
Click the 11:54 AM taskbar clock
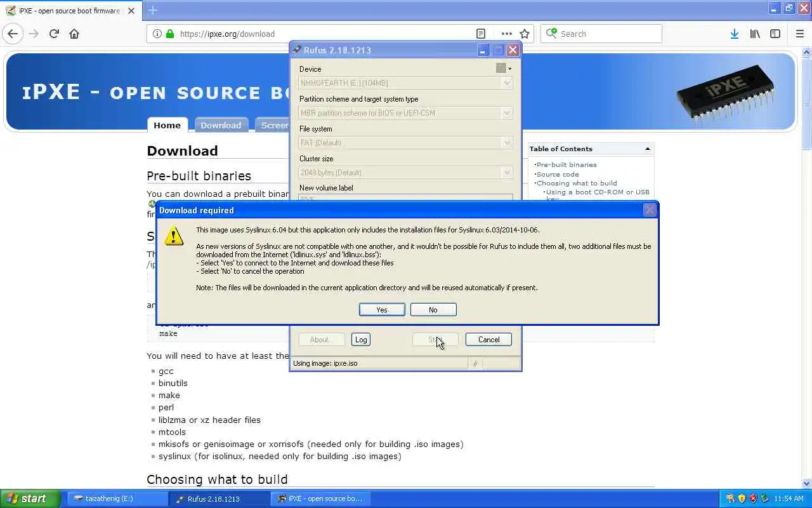(x=789, y=498)
